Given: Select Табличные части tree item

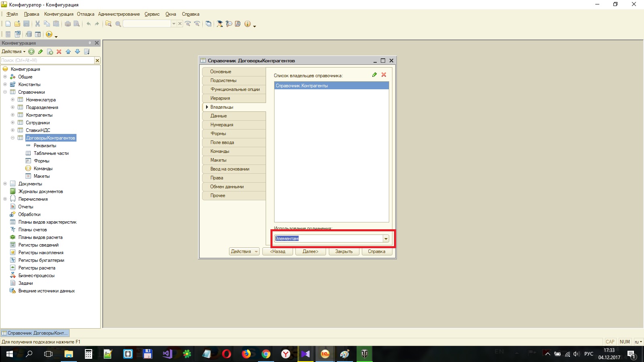Looking at the screenshot, I should pyautogui.click(x=51, y=153).
